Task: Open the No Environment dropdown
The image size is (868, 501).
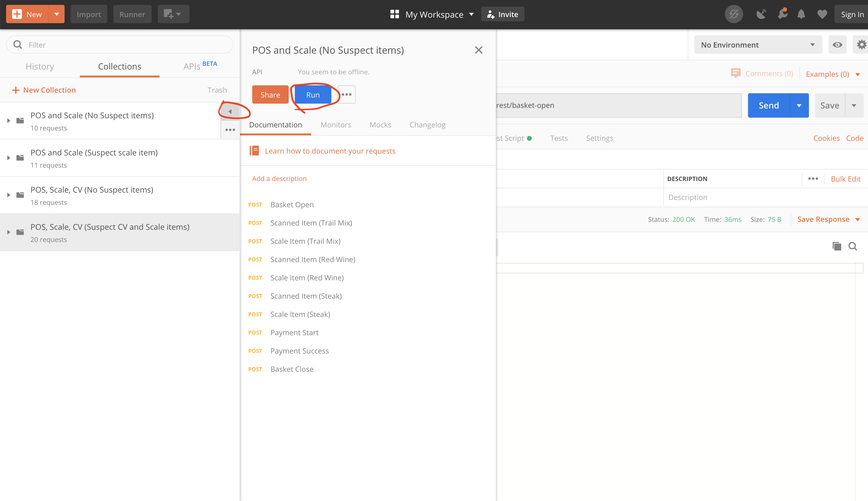Action: click(x=758, y=44)
